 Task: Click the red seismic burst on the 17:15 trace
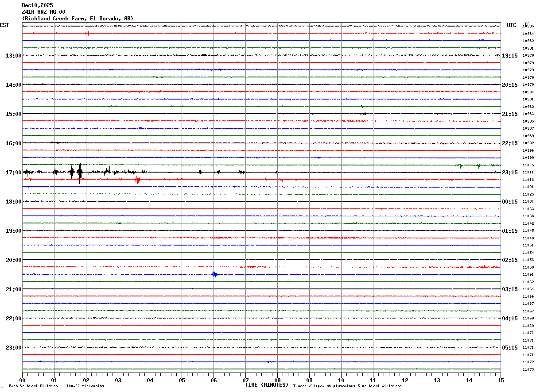pyautogui.click(x=137, y=179)
